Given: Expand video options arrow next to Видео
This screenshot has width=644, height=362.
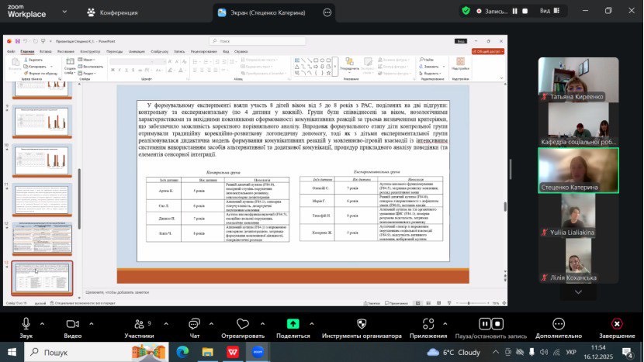Looking at the screenshot, I should click(x=91, y=324).
